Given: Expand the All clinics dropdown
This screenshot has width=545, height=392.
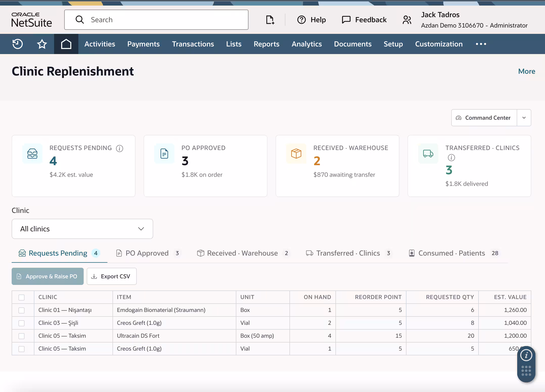Looking at the screenshot, I should (82, 229).
